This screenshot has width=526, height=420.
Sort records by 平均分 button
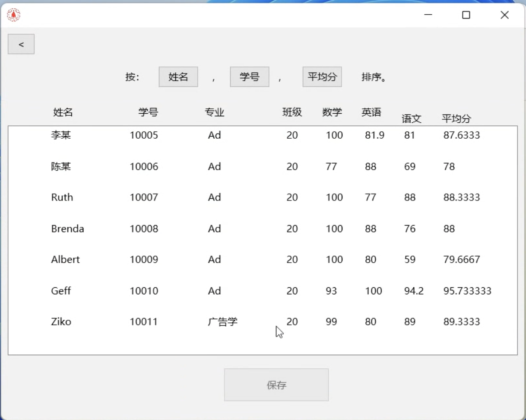(x=322, y=77)
